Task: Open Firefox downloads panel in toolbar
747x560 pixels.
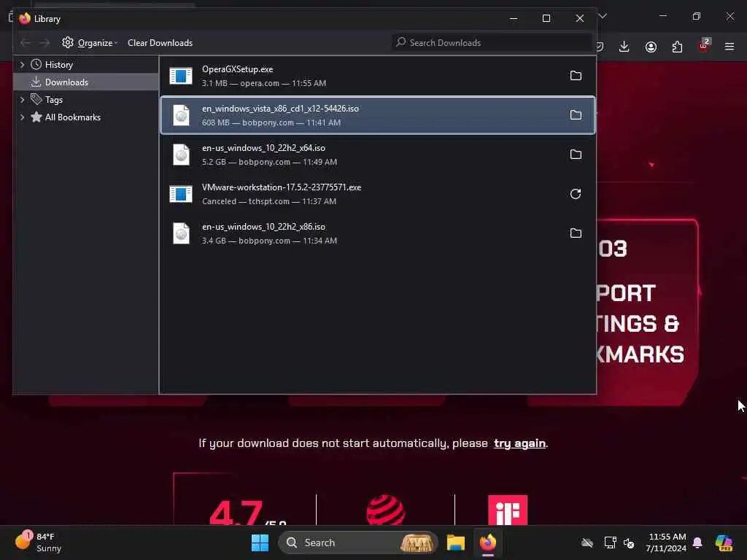Action: [624, 47]
